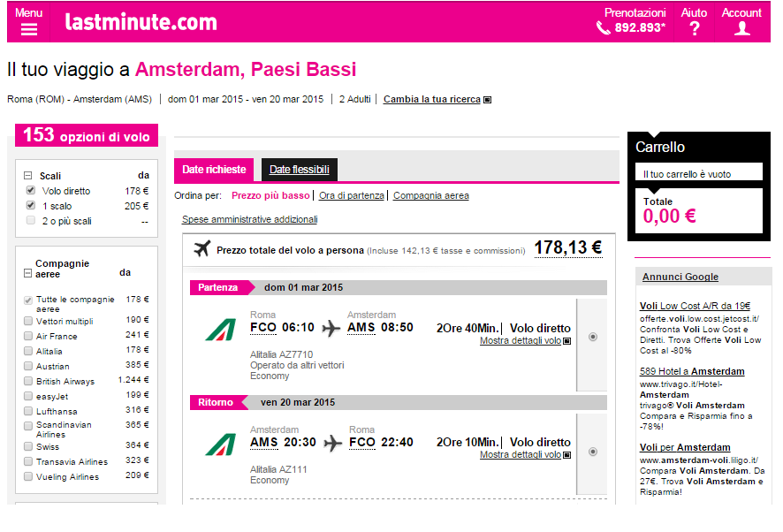Click Alitalia logo on departure flight

(221, 330)
